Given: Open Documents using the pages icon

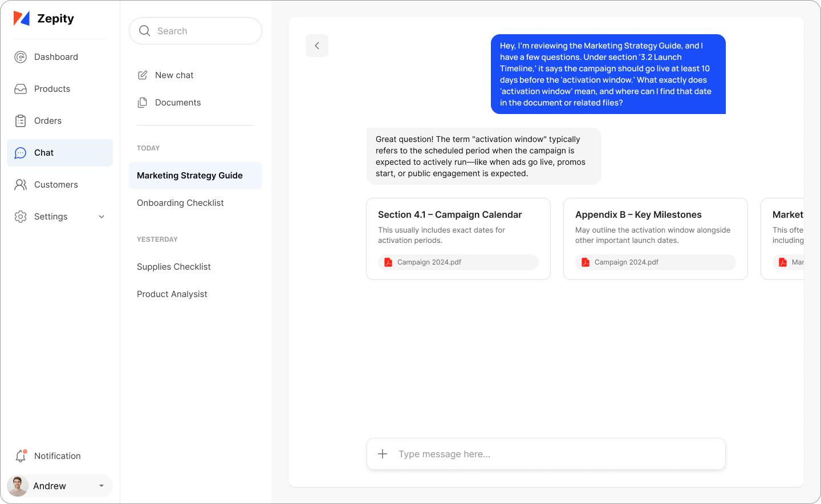Looking at the screenshot, I should 142,102.
